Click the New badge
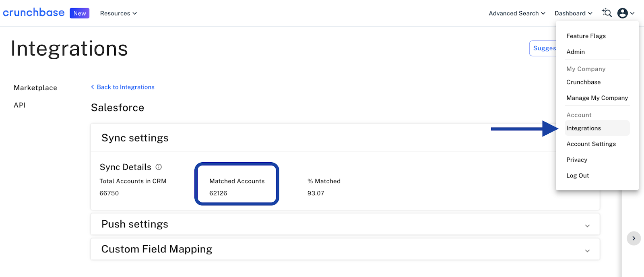The width and height of the screenshot is (644, 277). (80, 13)
